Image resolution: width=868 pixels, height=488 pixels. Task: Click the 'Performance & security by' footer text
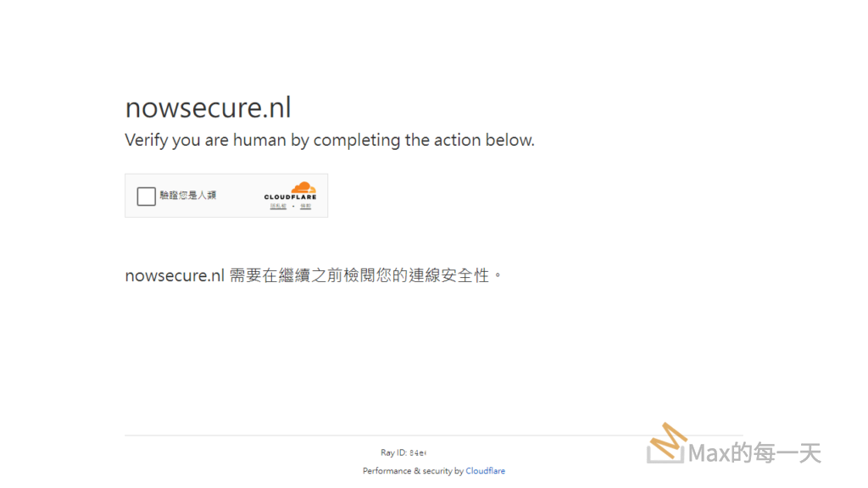coord(413,471)
